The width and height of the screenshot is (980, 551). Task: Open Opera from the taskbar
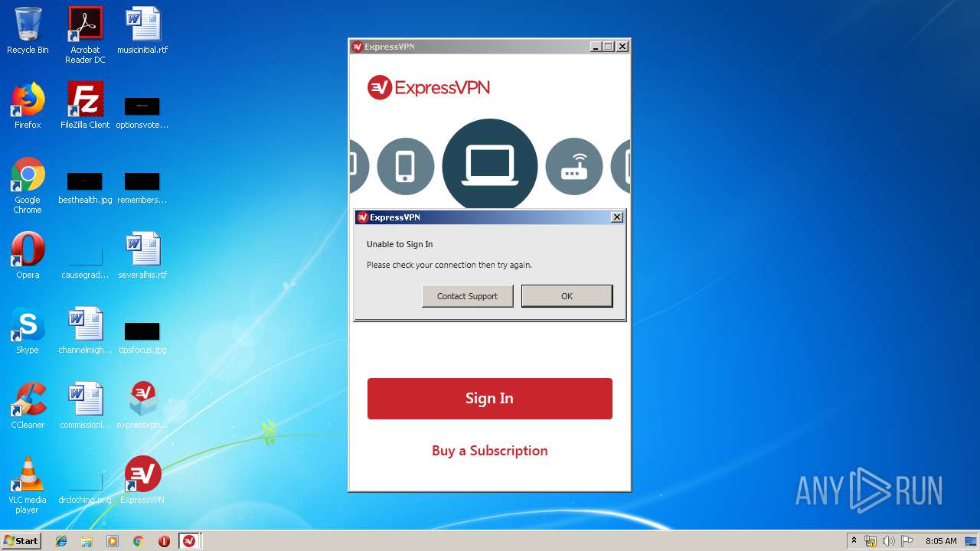pos(164,541)
